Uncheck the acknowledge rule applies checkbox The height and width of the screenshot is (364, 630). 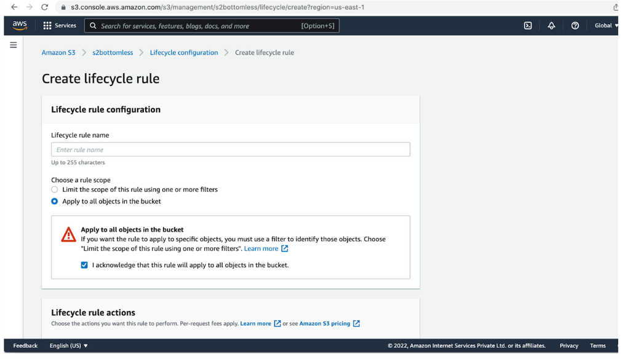[84, 265]
